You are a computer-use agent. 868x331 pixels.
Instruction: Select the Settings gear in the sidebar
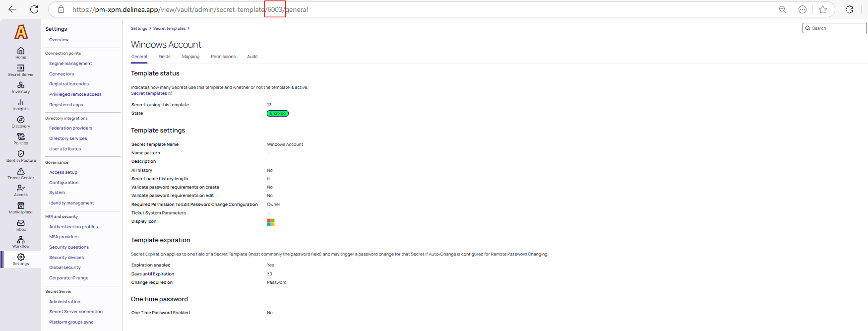[21, 260]
